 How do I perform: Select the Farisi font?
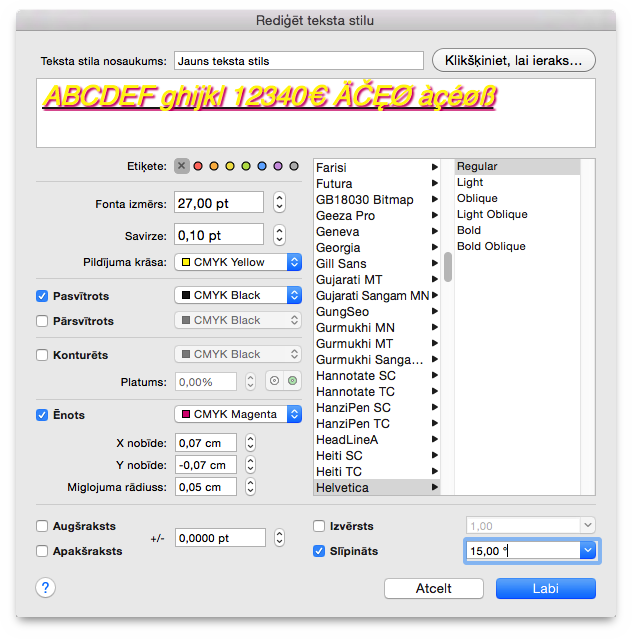[x=377, y=167]
